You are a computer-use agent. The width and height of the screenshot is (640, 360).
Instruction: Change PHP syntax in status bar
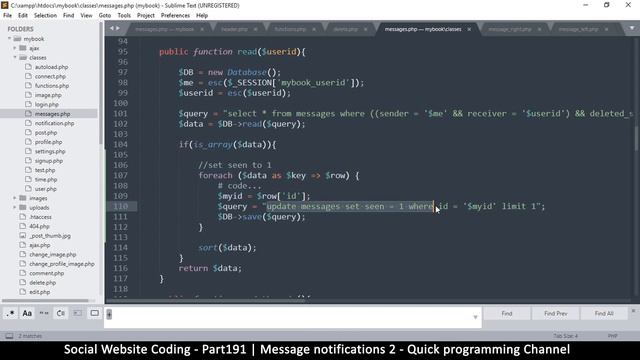coord(613,336)
